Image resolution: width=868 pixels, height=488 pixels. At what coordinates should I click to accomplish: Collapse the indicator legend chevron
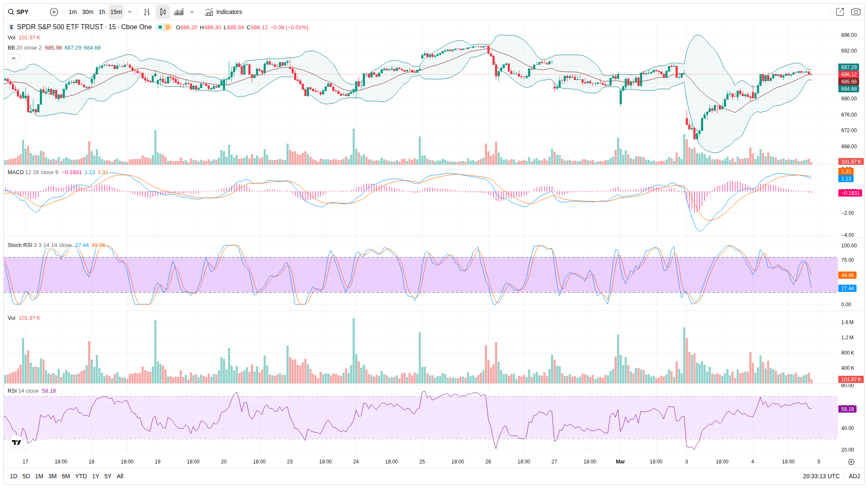pos(14,58)
